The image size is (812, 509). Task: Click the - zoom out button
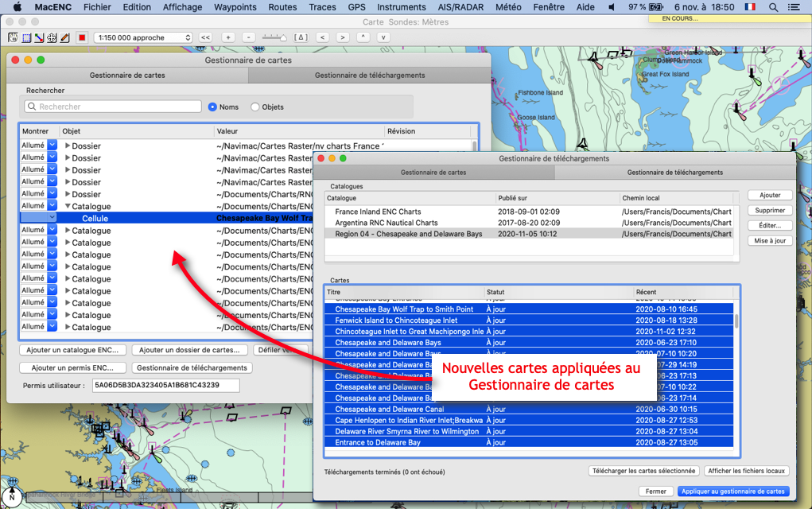coord(249,37)
